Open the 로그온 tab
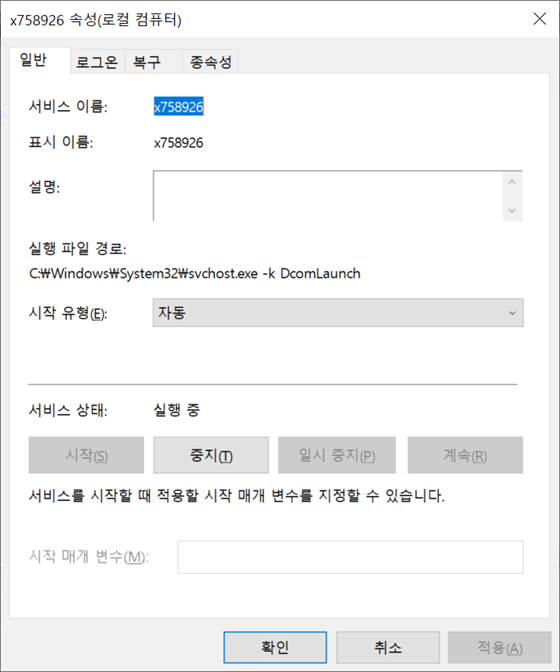This screenshot has height=672, width=560. point(97,62)
